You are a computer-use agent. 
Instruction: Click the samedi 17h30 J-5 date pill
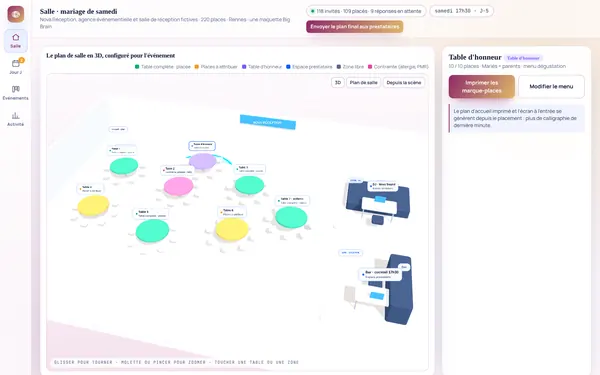[x=461, y=11]
